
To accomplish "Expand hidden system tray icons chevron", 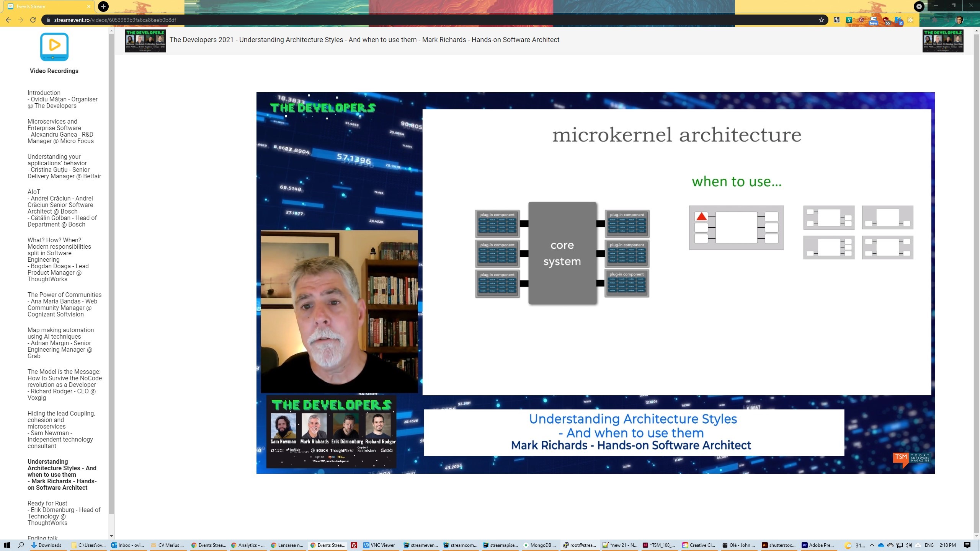I will point(872,545).
